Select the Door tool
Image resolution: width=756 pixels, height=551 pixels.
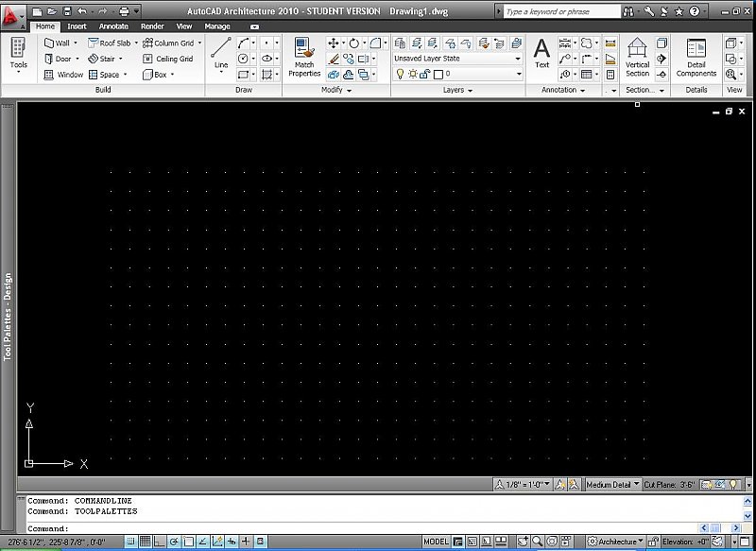58,59
